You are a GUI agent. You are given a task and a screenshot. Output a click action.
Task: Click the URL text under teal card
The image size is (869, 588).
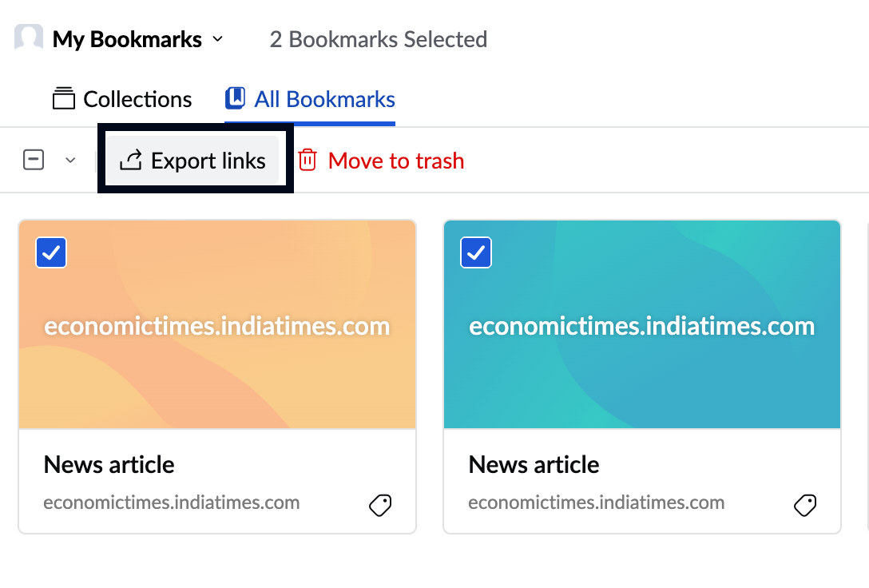click(x=597, y=502)
